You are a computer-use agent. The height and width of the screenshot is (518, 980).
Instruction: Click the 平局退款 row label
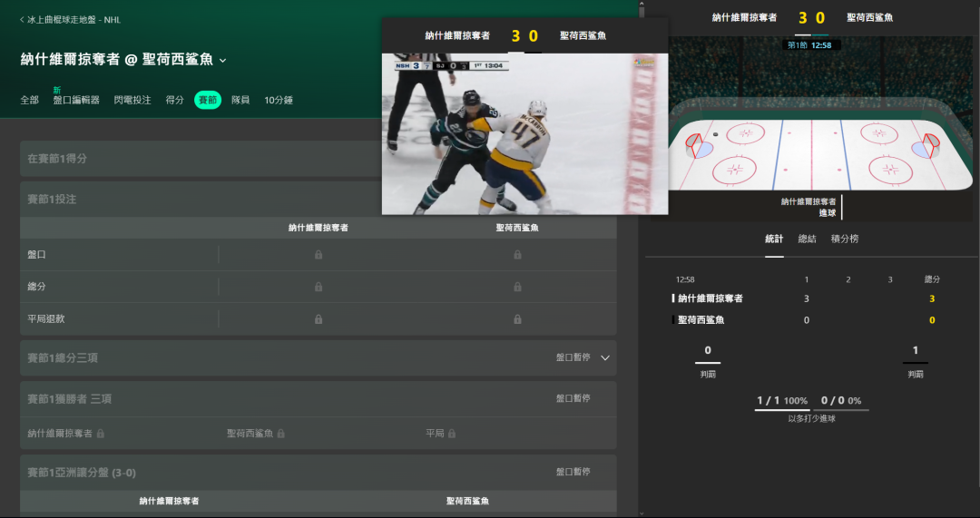[x=46, y=319]
